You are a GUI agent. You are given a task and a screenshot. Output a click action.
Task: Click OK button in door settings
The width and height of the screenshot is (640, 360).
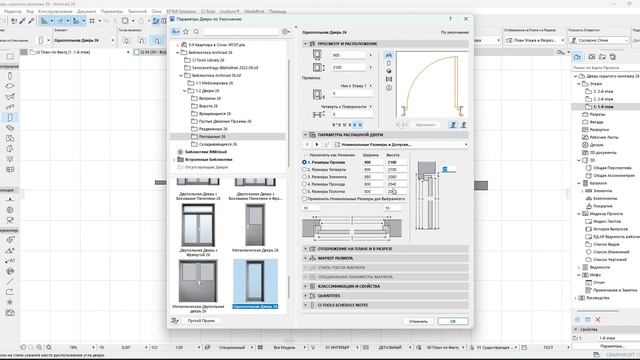453,321
